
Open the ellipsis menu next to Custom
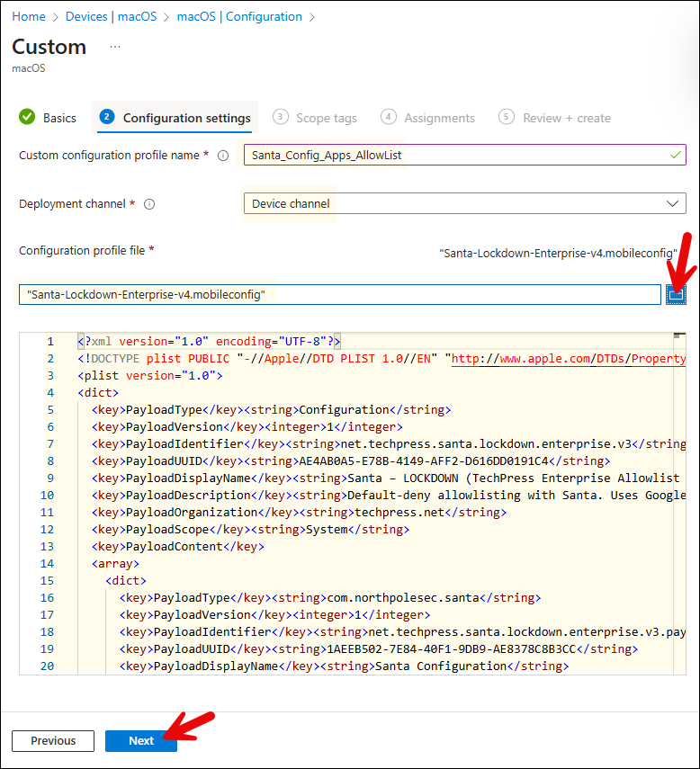[x=115, y=47]
